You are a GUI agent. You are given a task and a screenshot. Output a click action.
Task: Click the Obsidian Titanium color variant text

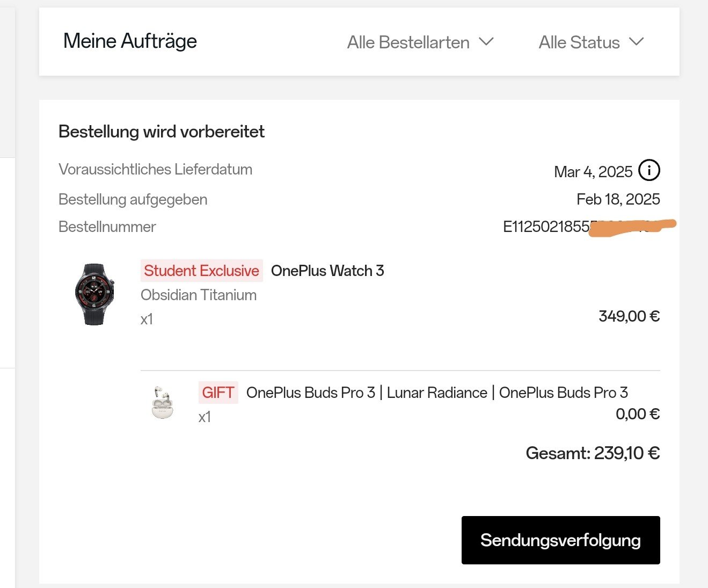[x=199, y=295]
